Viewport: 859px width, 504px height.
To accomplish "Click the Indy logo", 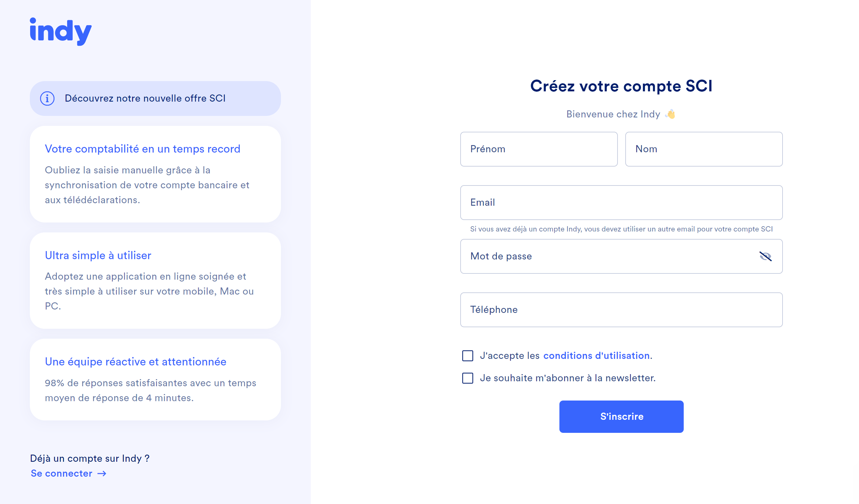I will (x=61, y=31).
